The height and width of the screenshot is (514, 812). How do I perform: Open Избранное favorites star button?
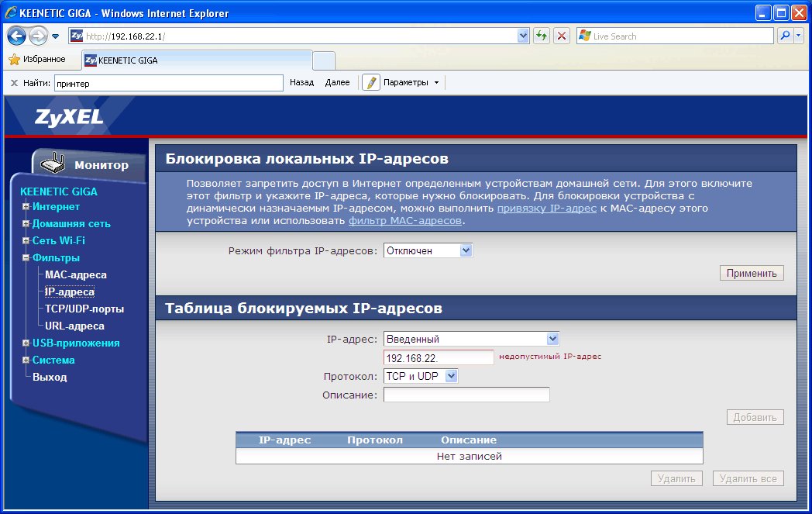(37, 59)
